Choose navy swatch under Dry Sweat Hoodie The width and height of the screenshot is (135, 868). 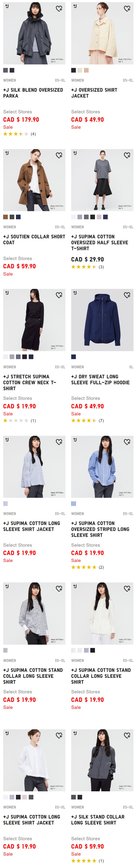[74, 357]
